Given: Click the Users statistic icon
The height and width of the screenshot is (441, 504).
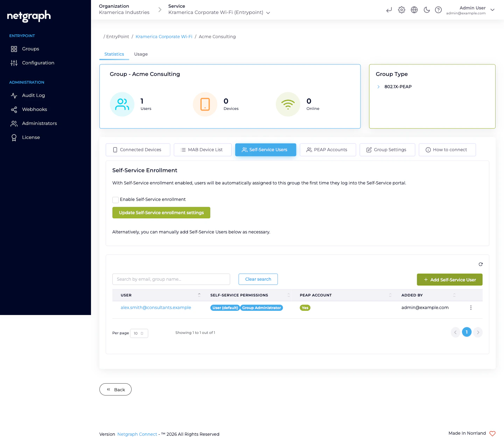Looking at the screenshot, I should 122,104.
